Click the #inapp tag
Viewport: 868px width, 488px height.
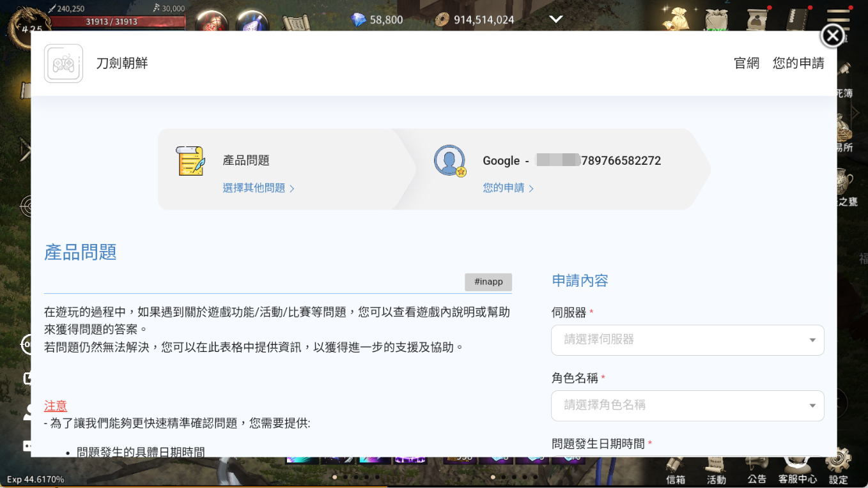click(x=488, y=282)
